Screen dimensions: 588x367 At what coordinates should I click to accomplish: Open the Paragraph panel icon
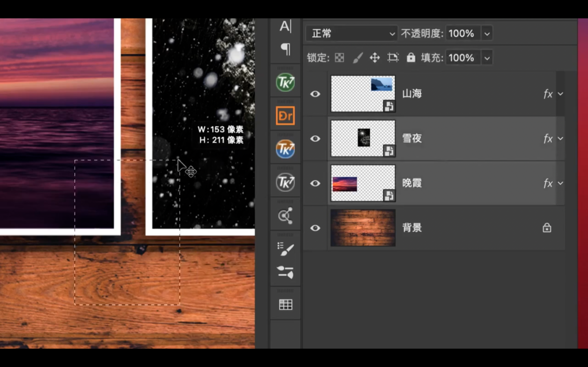tap(285, 49)
